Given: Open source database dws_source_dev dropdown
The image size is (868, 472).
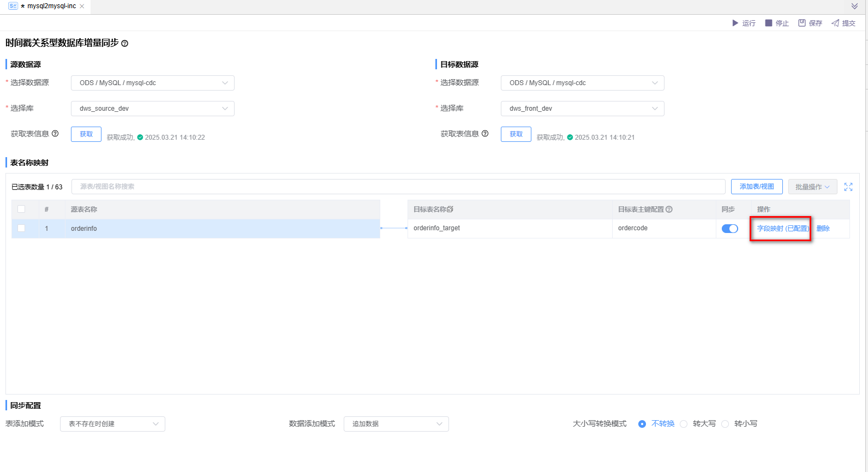Looking at the screenshot, I should click(x=153, y=109).
